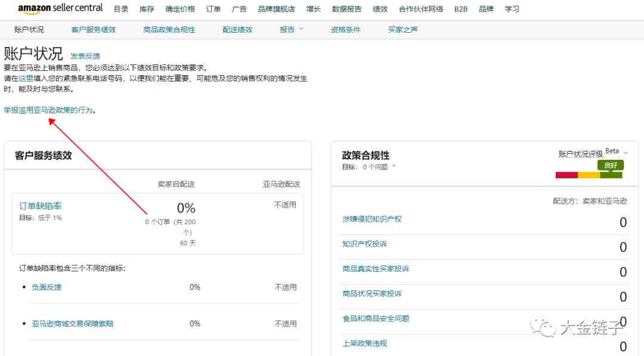The height and width of the screenshot is (356, 644).
Task: Switch to the 配送绩效 tab
Action: [x=237, y=29]
